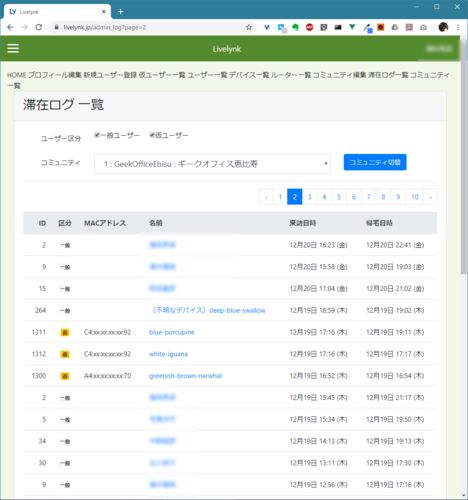
Task: Click the page vertical scrollbar
Action: (464, 157)
